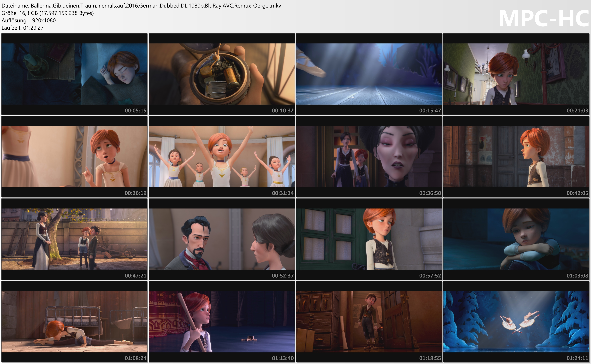The width and height of the screenshot is (591, 364).
Task: Select the thumbnail timestamped 00:42:05
Action: [x=516, y=156]
